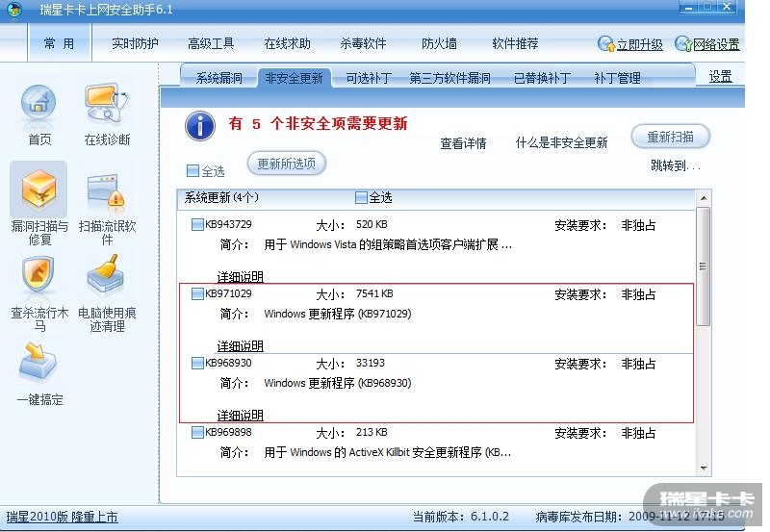Switch to 系统漏洞 sub-tab
770x532 pixels.
click(x=219, y=78)
